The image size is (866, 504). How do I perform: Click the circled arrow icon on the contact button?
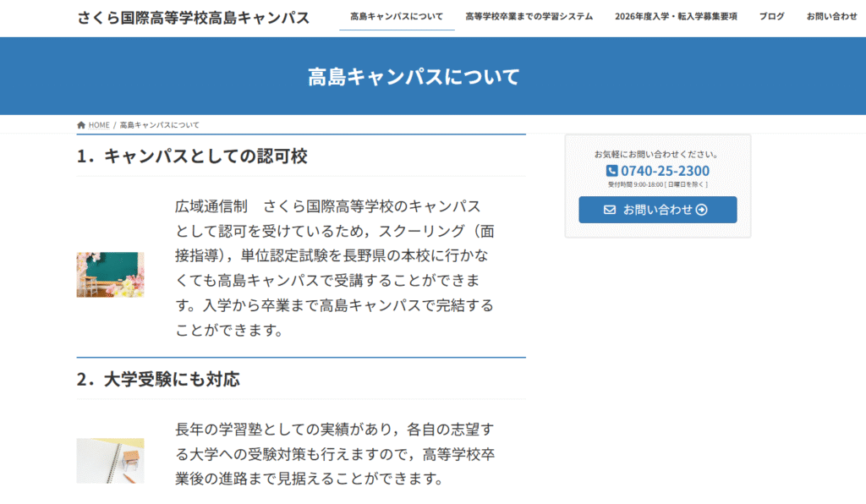click(702, 210)
